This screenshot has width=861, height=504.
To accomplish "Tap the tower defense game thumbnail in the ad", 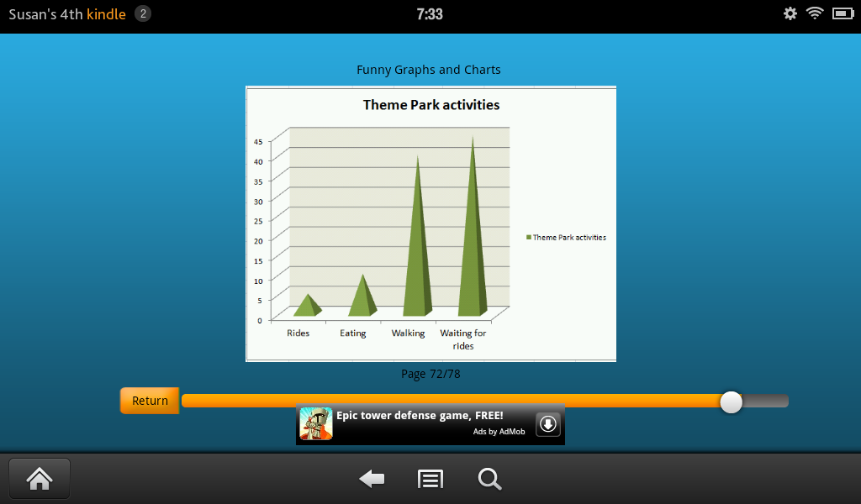I will pos(315,423).
